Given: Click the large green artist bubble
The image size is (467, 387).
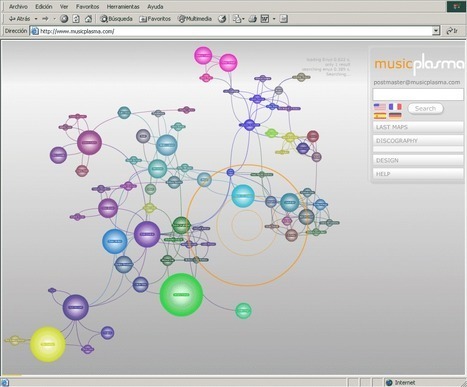Looking at the screenshot, I should (x=181, y=295).
